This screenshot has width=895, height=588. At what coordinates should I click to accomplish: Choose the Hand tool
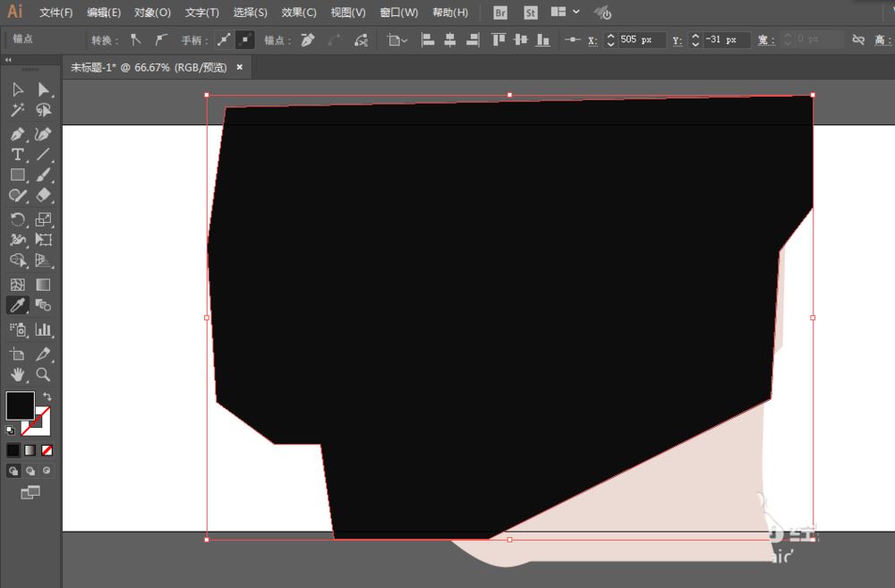coord(17,375)
